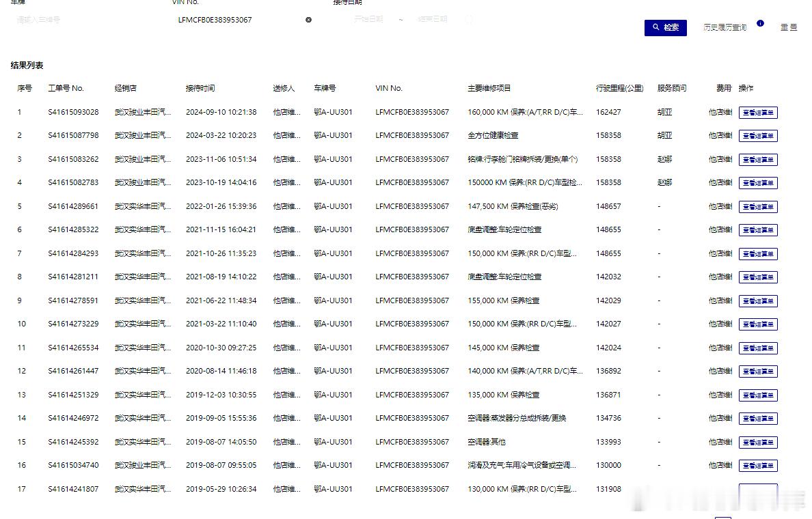The height and width of the screenshot is (519, 812).
Task: Click the 主要维修项目 column header
Action: 489,89
